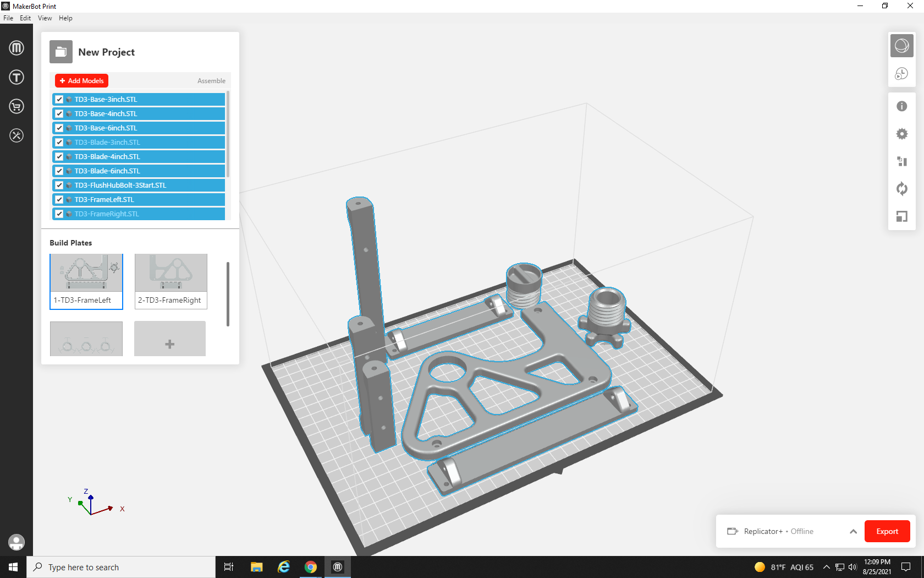Image resolution: width=924 pixels, height=578 pixels.
Task: Open the model info icon
Action: pyautogui.click(x=902, y=106)
